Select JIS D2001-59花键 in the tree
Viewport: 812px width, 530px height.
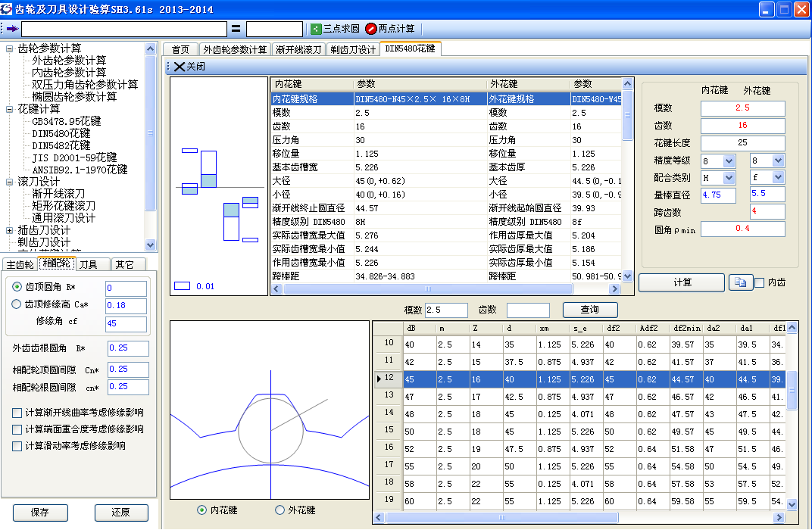74,157
